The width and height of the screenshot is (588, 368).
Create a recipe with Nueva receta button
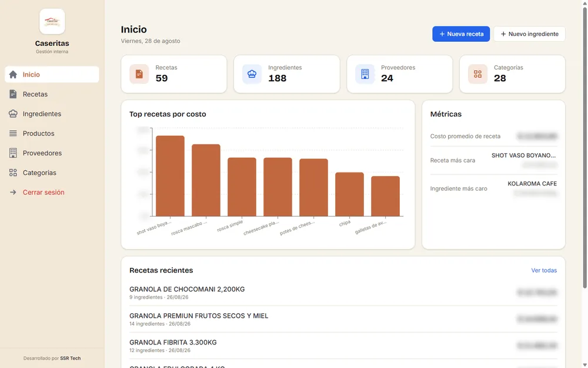click(x=461, y=34)
